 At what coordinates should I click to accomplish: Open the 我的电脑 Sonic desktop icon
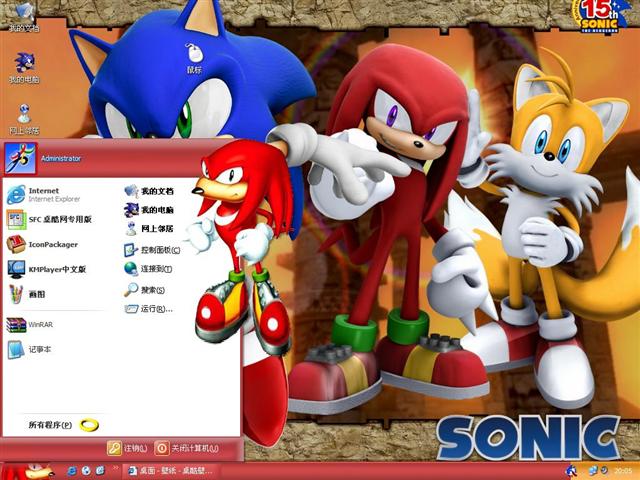(x=24, y=68)
